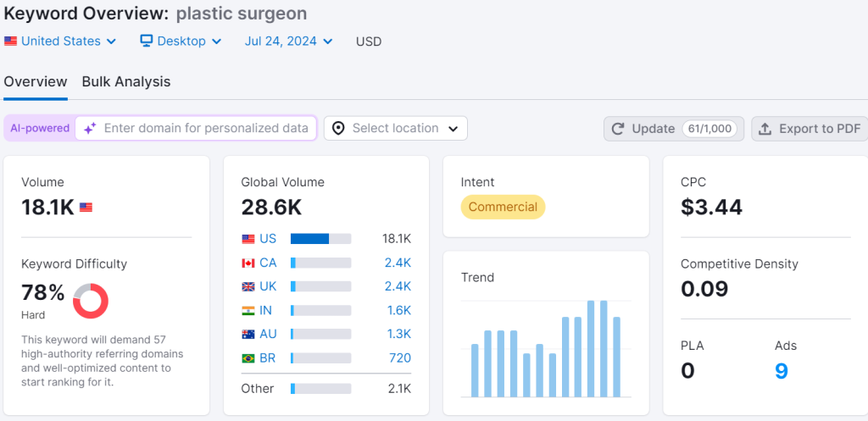Open the Ads count link showing 9
868x421 pixels.
782,370
